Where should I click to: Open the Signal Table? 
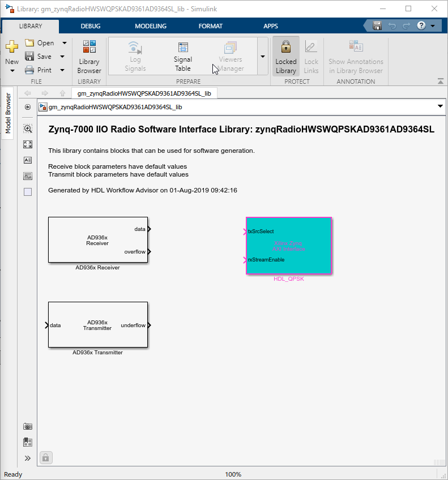(x=183, y=57)
